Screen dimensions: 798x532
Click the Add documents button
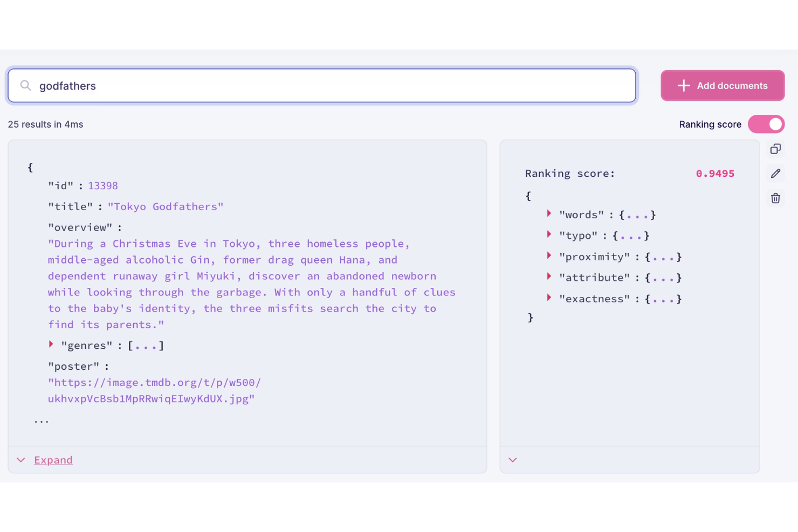pos(723,85)
